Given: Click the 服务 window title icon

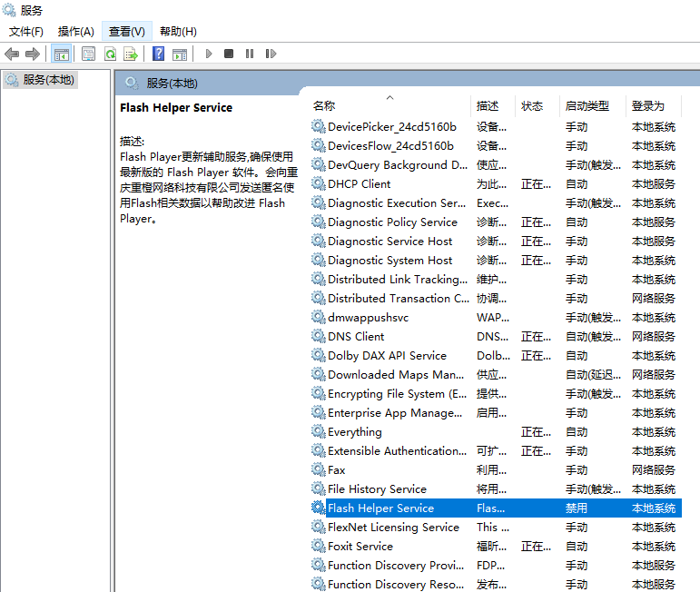Looking at the screenshot, I should coord(9,10).
